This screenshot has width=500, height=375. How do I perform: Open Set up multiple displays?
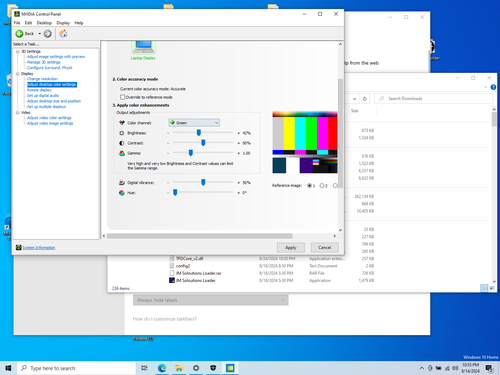pos(46,107)
